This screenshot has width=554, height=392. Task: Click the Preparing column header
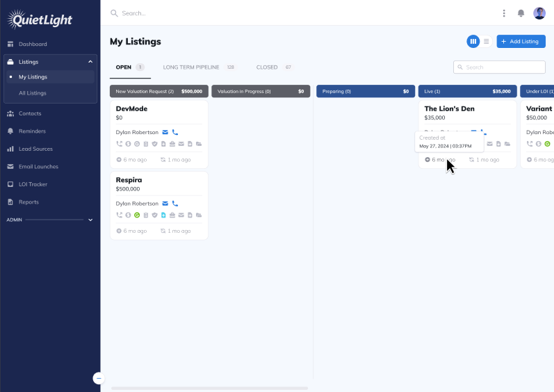coord(366,91)
